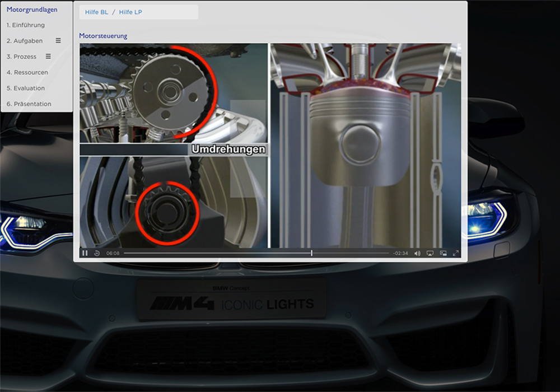Click the Hilfe BL link
Viewport: 560px width, 392px height.
tap(96, 12)
